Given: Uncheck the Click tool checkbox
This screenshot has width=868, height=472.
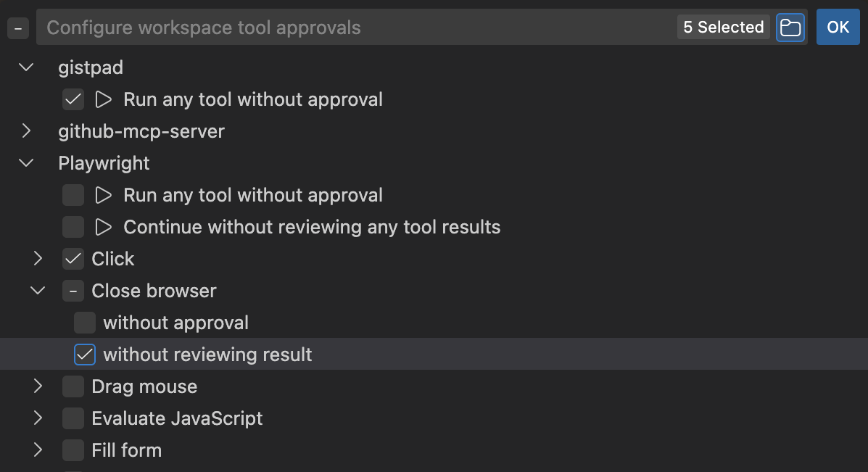Looking at the screenshot, I should point(73,258).
